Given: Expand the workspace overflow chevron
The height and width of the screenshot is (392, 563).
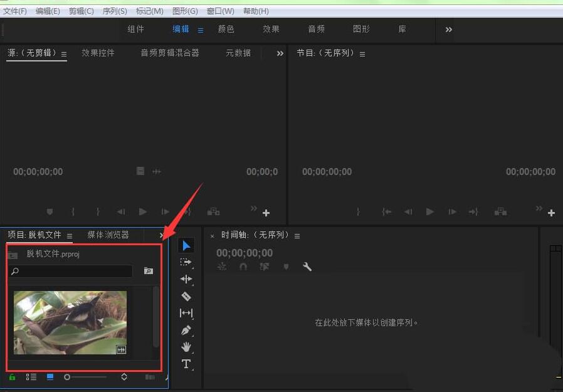Looking at the screenshot, I should pos(448,29).
